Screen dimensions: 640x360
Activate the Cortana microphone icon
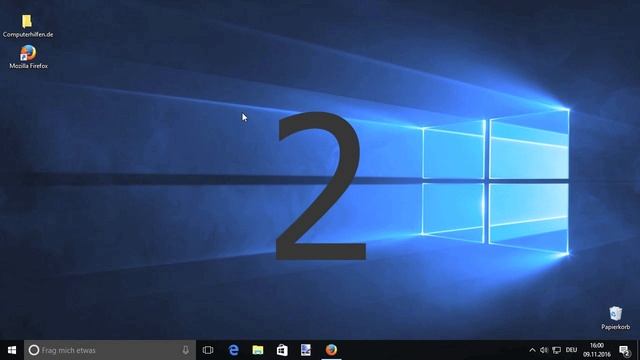pos(185,350)
